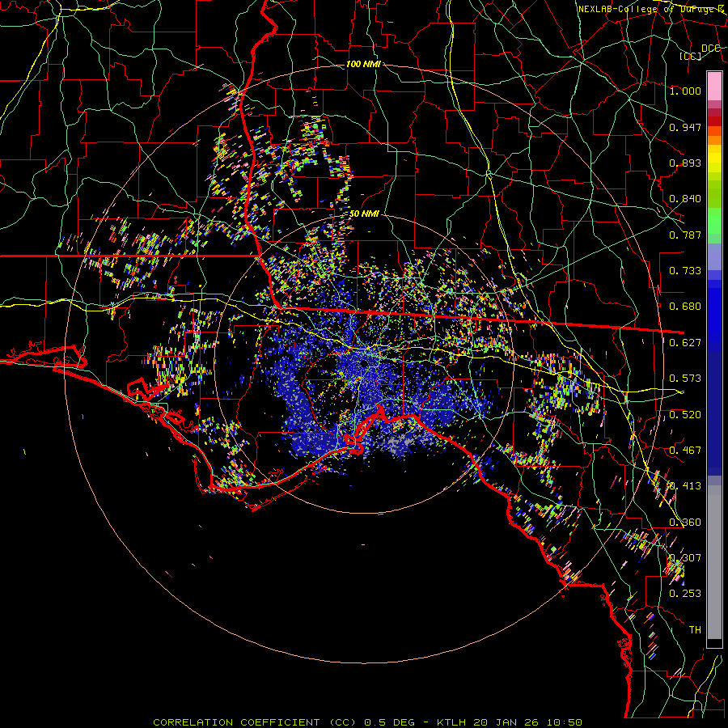Click the 0.840 scale value
The width and height of the screenshot is (728, 728).
[685, 199]
